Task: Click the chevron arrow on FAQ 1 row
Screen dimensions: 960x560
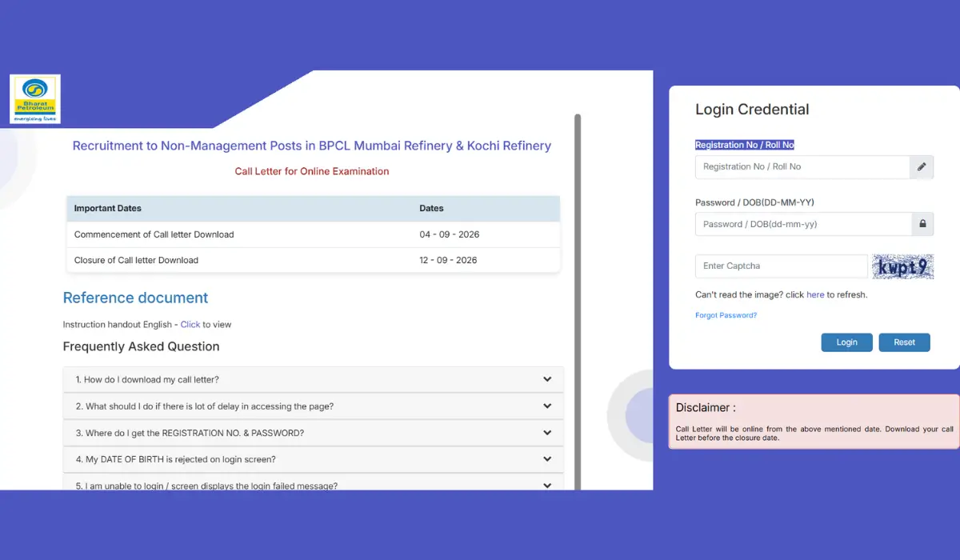Action: 547,379
